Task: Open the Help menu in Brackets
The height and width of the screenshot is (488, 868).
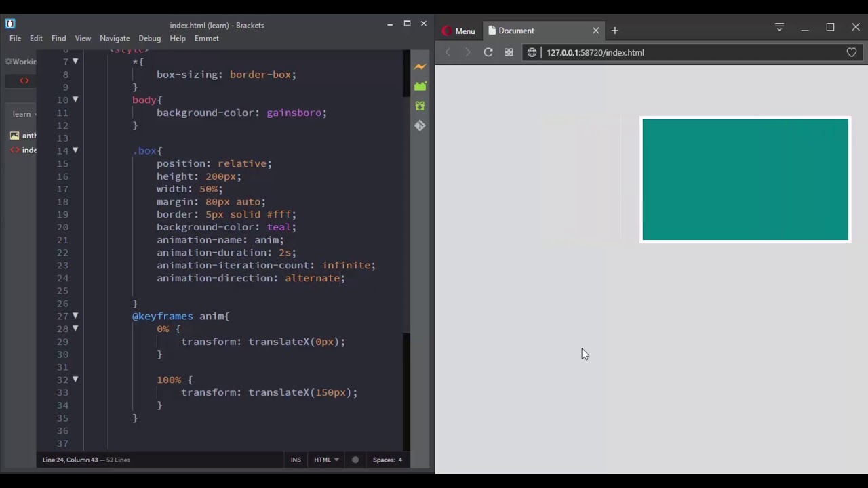Action: point(178,39)
